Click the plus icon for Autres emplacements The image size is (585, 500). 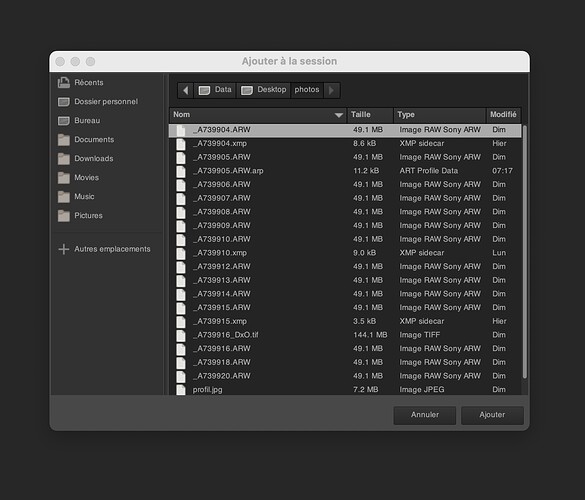(x=64, y=249)
